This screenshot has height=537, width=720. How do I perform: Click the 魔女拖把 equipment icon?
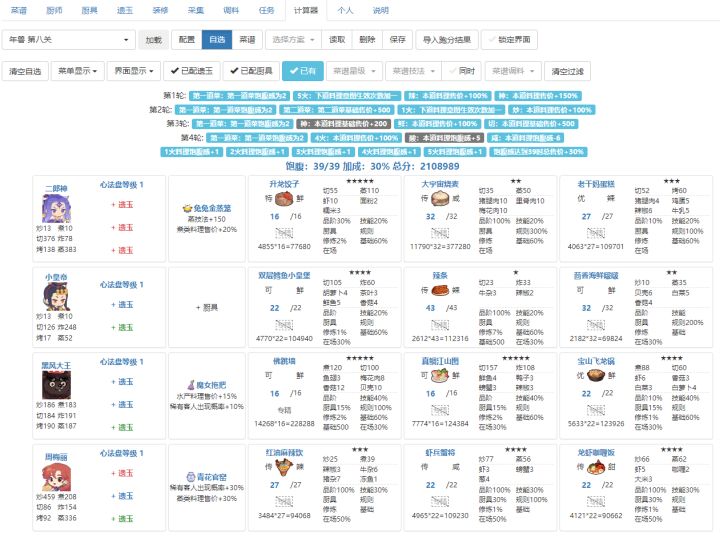[x=191, y=384]
